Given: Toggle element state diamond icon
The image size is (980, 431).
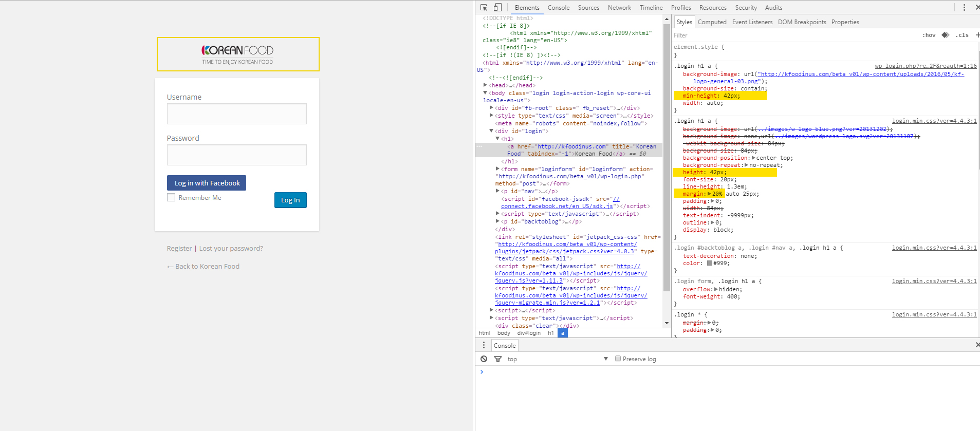Looking at the screenshot, I should pyautogui.click(x=945, y=35).
